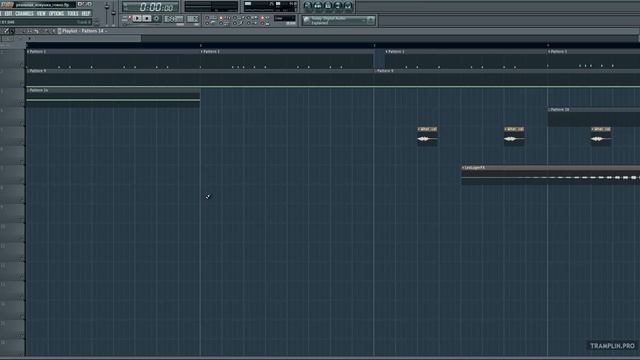Click the tempo display
The image size is (640, 360).
pos(174,19)
